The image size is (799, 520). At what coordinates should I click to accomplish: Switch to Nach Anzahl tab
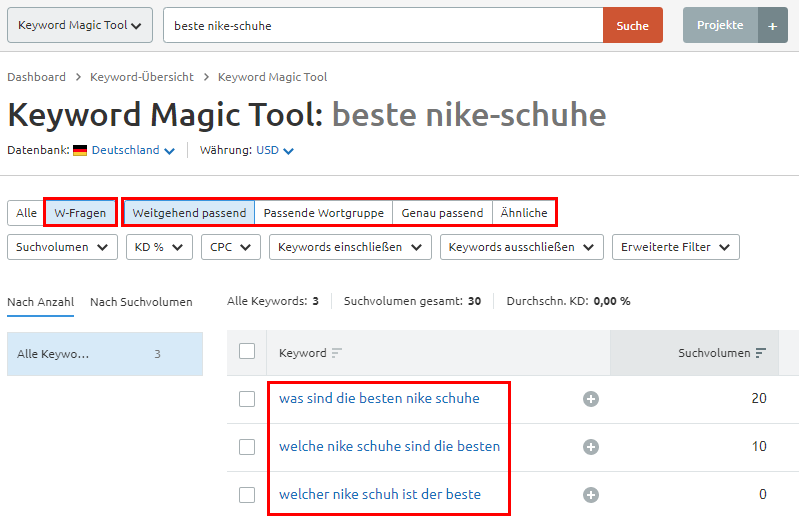(41, 302)
